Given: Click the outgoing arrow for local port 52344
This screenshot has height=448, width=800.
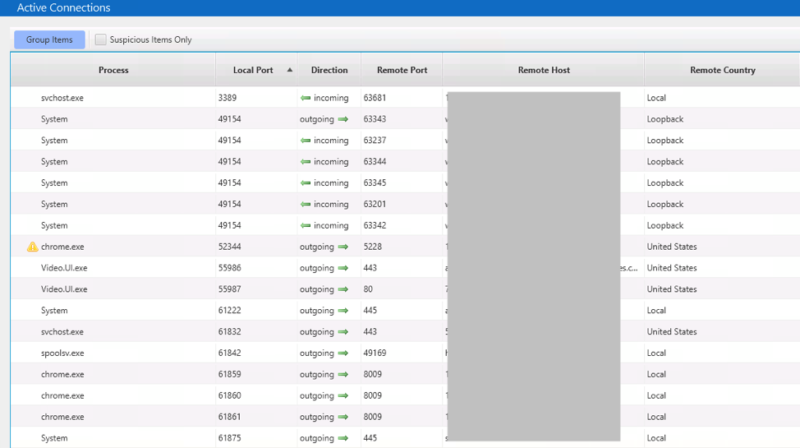Looking at the screenshot, I should pos(343,247).
